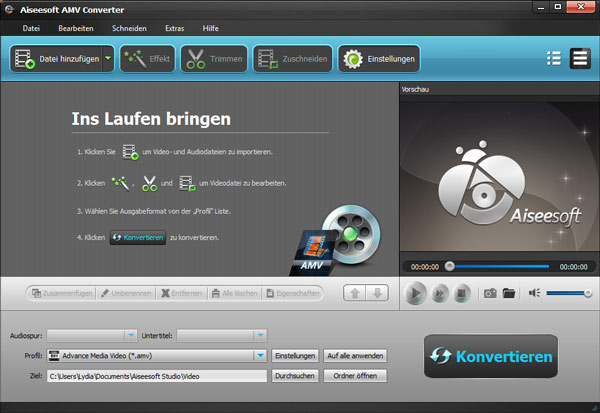This screenshot has height=413, width=600.
Task: Mute audio with the speaker icon
Action: point(534,293)
